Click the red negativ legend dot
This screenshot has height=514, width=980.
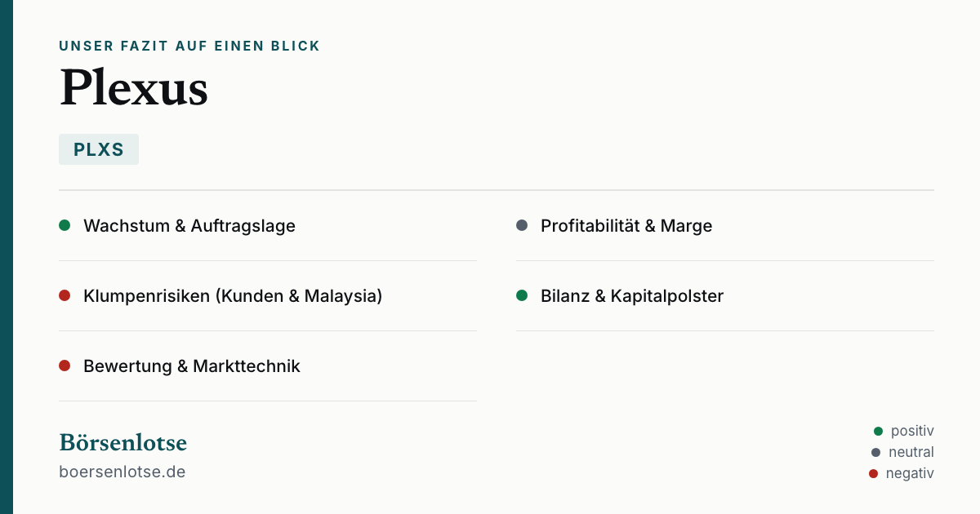(x=873, y=473)
